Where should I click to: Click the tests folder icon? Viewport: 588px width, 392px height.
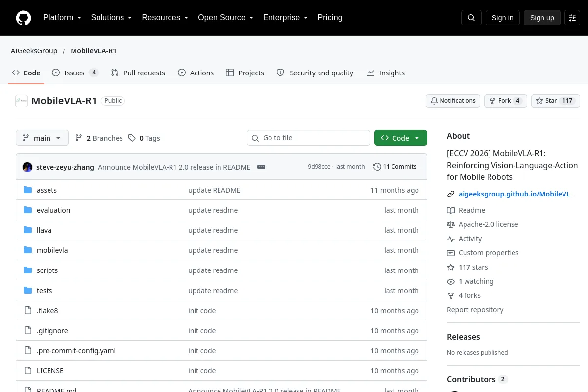28,291
